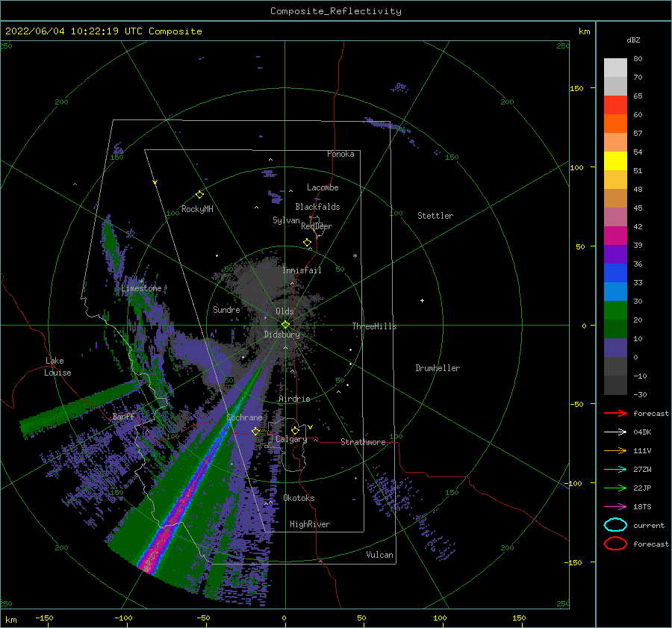Viewport: 672px width, 628px height.
Task: Select the 65 dBZ red color swatch
Action: (x=615, y=105)
